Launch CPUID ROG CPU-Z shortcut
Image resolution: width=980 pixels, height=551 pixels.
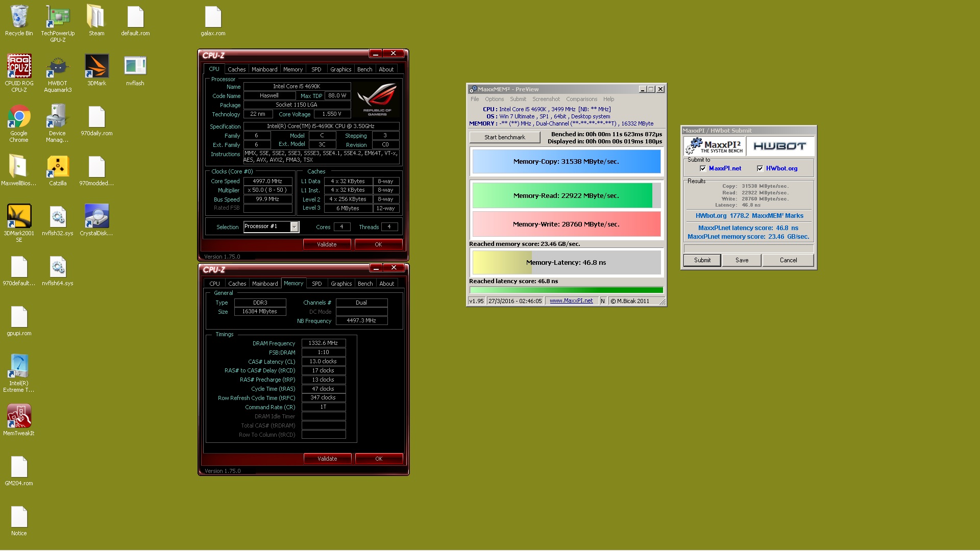(19, 73)
